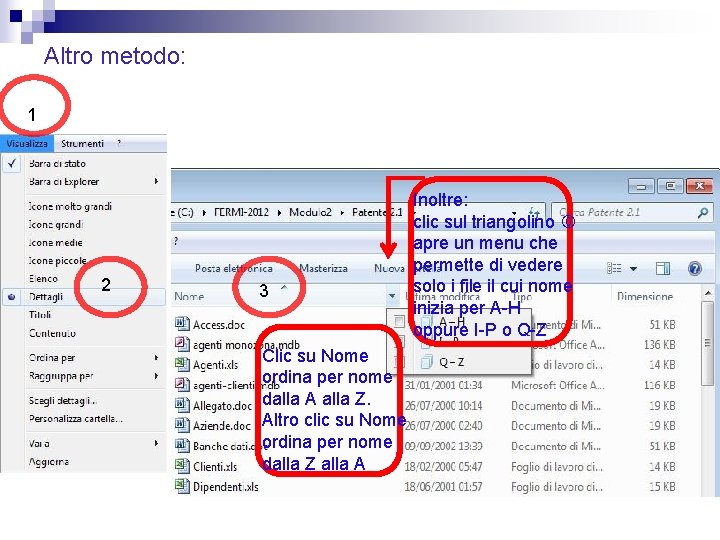Open the Strumenti menu
Viewport: 720px width, 540px height.
82,144
